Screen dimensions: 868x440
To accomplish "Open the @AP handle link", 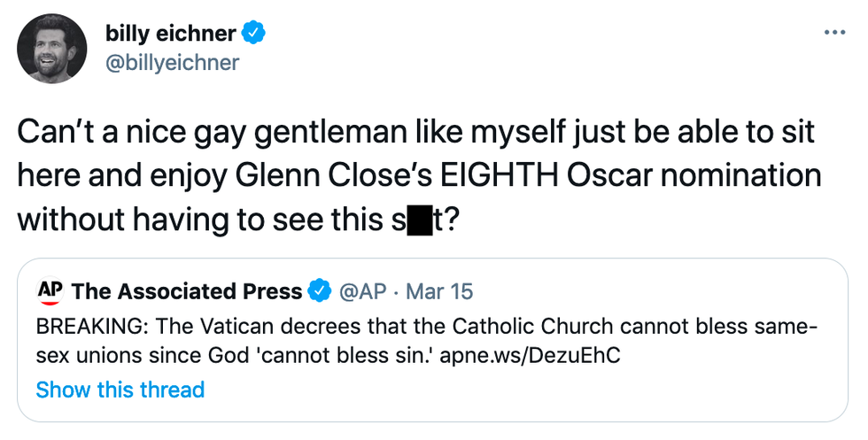I will [361, 291].
